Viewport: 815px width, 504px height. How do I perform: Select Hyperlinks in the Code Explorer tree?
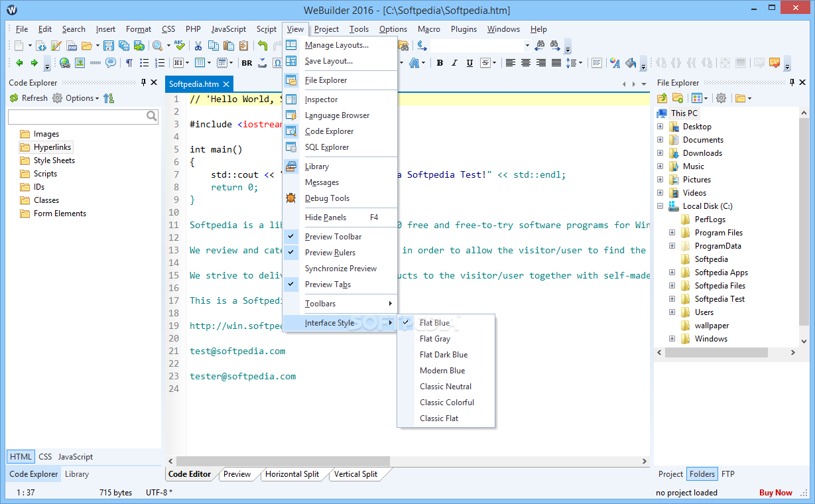coord(52,147)
